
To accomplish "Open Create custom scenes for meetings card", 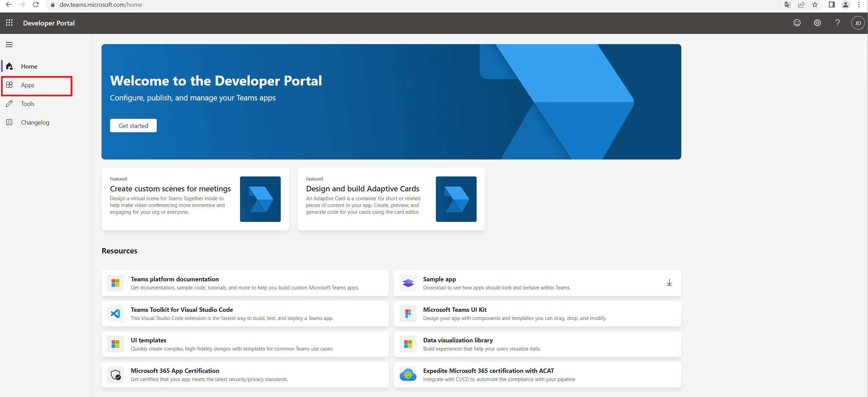I will 195,199.
